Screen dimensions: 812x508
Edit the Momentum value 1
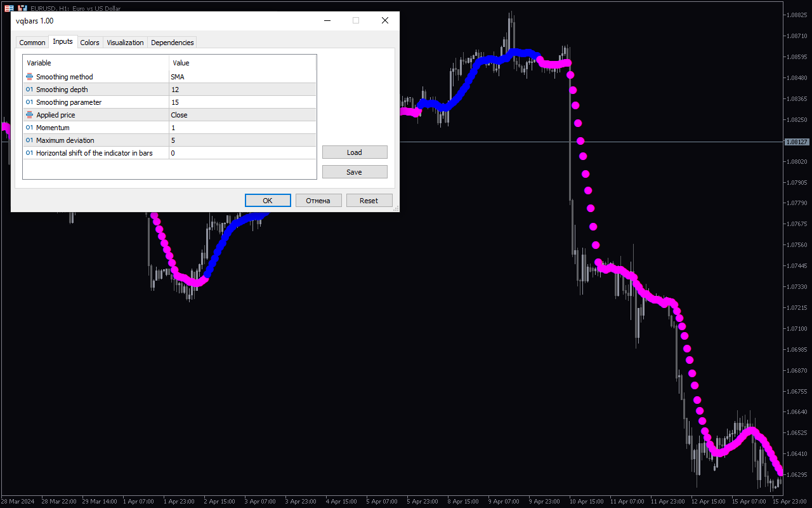[x=242, y=128]
